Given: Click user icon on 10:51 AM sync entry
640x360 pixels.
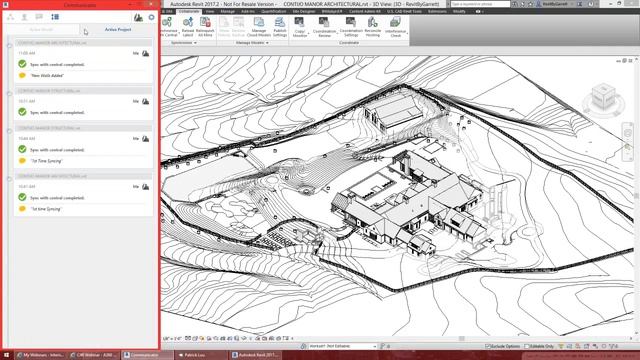Looking at the screenshot, I should (x=145, y=101).
